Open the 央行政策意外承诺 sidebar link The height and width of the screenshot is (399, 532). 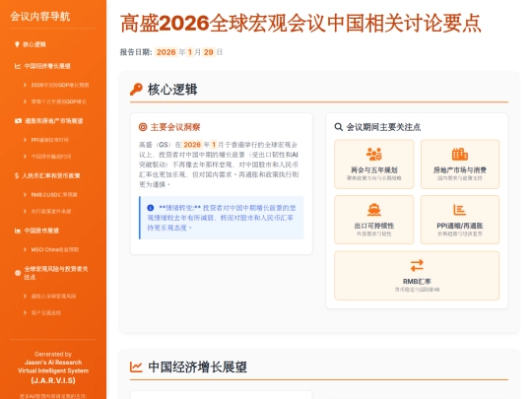51,211
